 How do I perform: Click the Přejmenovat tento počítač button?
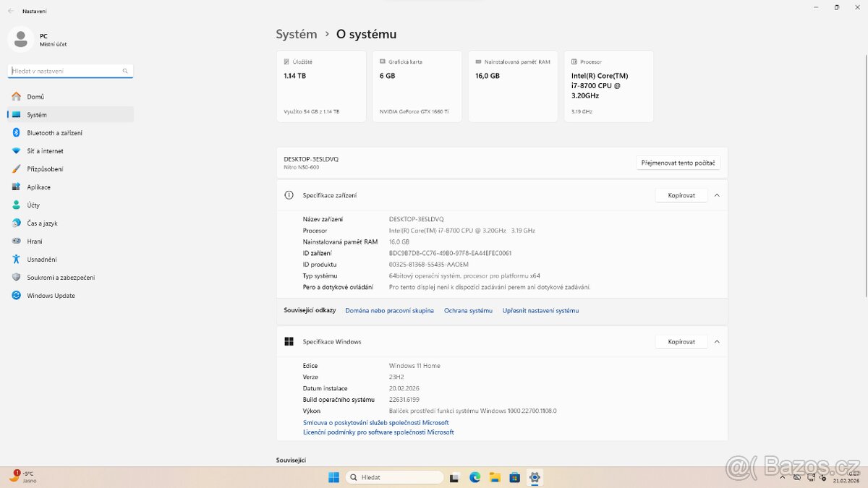[x=678, y=162]
